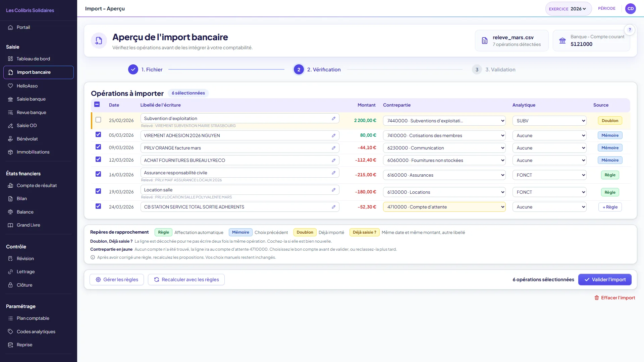
Task: Open contrepartie dropdown 6230000 Communication
Action: pyautogui.click(x=444, y=148)
